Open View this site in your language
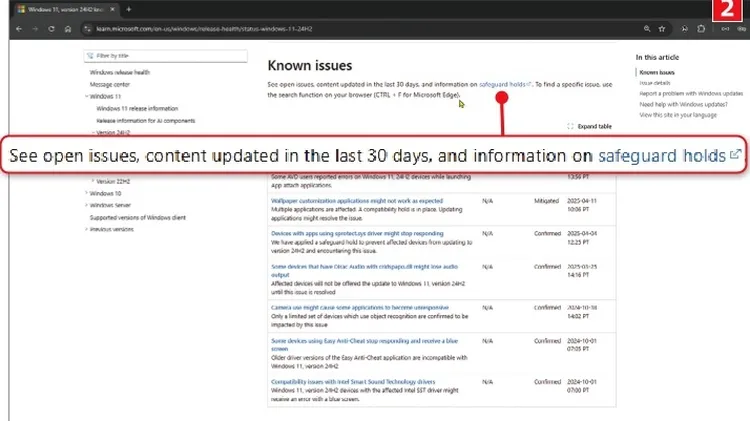This screenshot has height=421, width=750. pyautogui.click(x=678, y=115)
